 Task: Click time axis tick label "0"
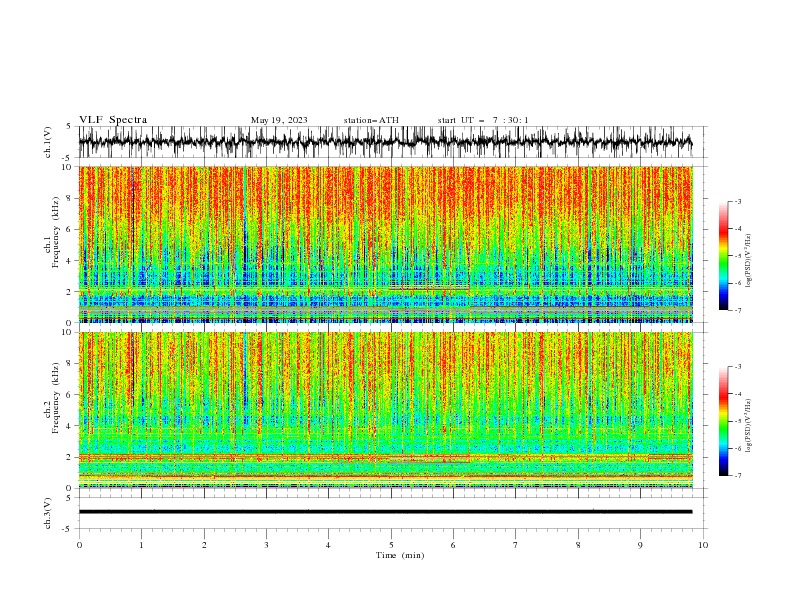click(79, 545)
